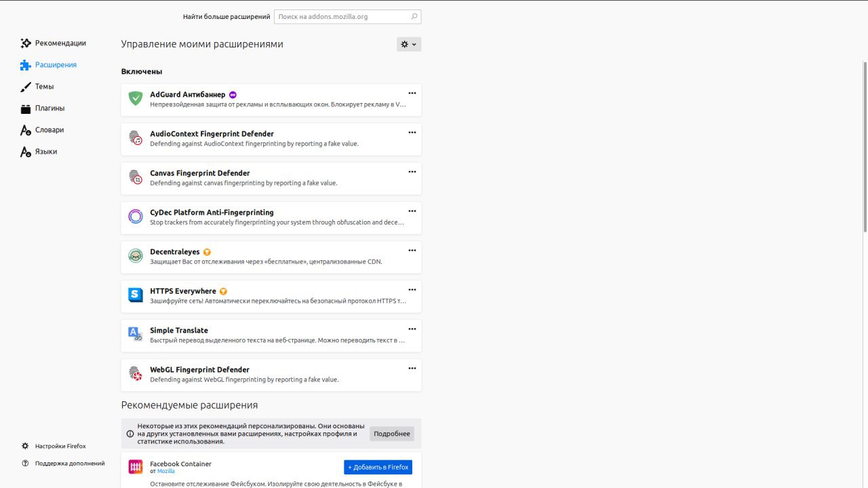Click the AudioContext Fingerprint Defender title
Image resolution: width=868 pixels, height=488 pixels.
pos(212,134)
